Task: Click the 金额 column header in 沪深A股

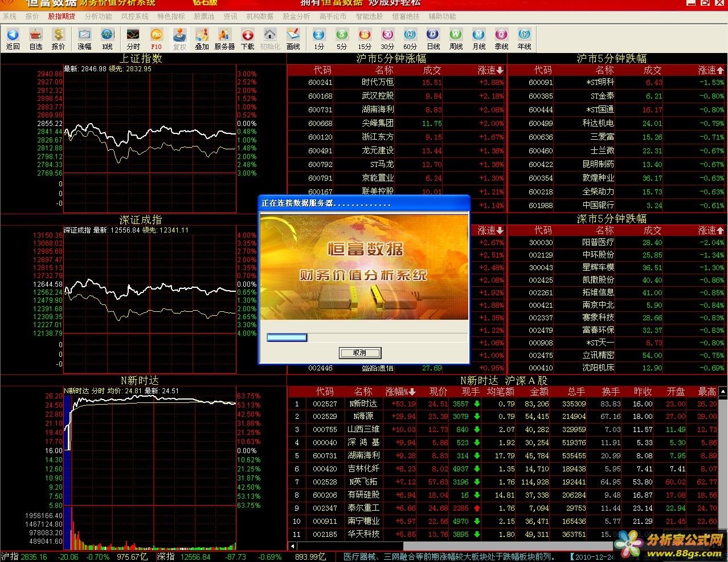Action: point(539,392)
